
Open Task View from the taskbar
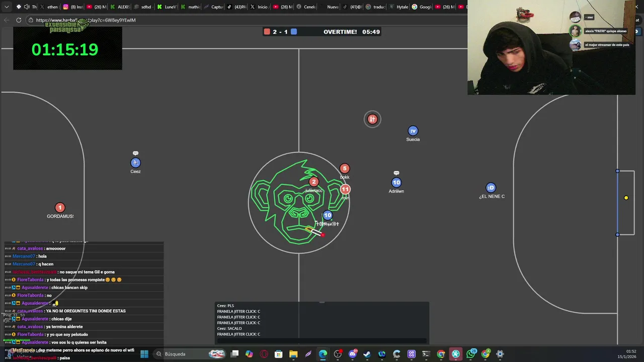tap(234, 354)
